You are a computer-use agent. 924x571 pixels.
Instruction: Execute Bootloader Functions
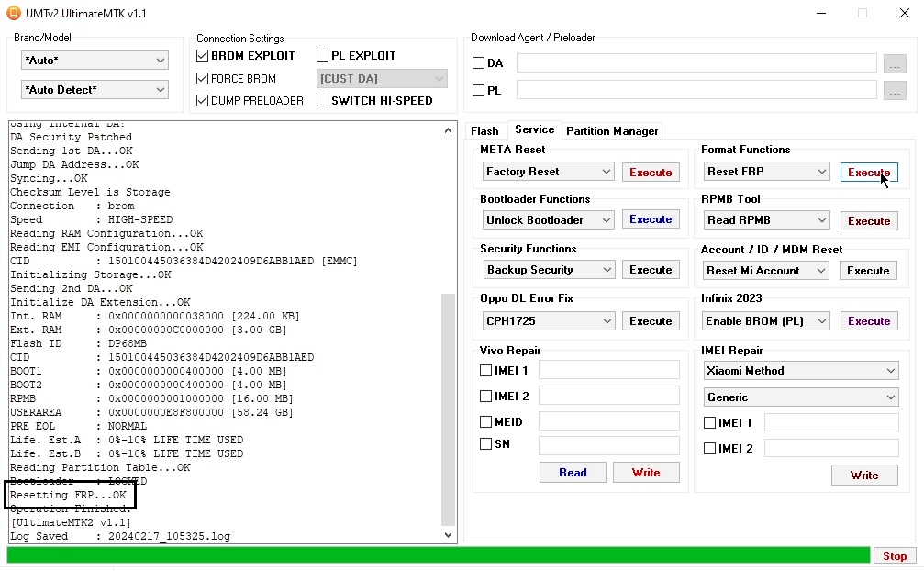(x=651, y=219)
